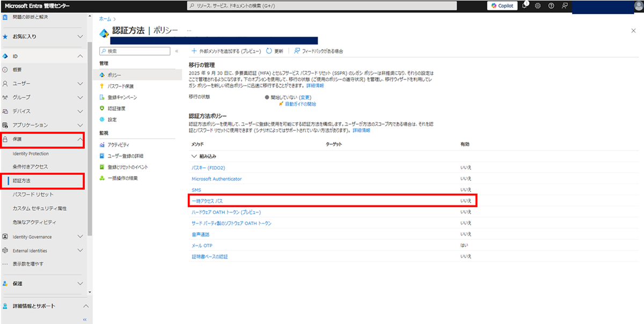This screenshot has height=324, width=644.
Task: Open アクティビティ under 監視
Action: [118, 145]
